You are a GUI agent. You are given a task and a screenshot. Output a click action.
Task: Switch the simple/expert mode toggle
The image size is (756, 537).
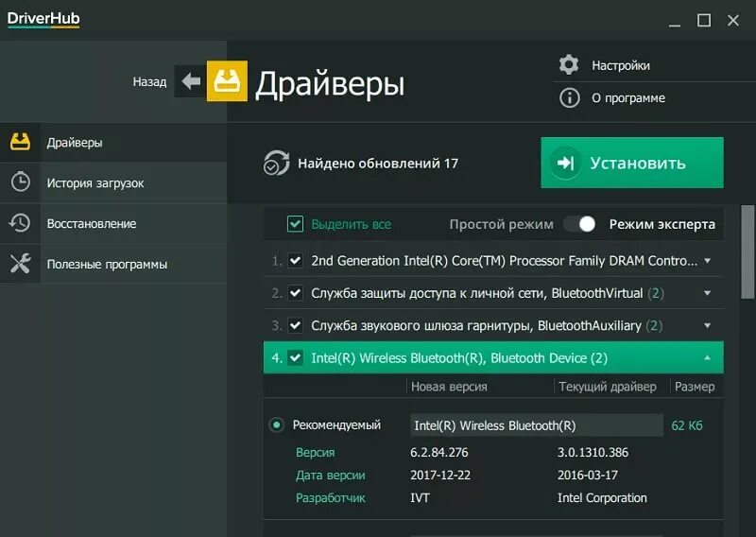click(580, 224)
